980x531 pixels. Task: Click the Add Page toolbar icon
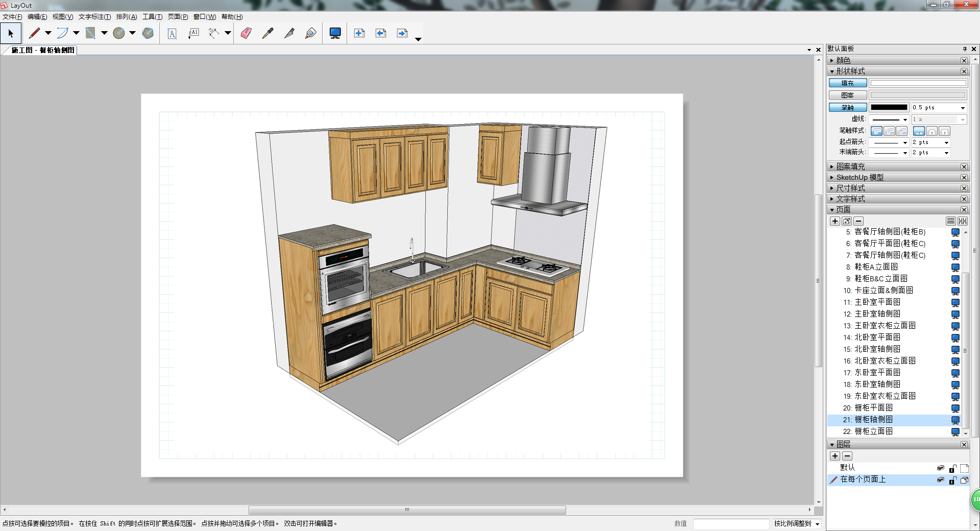tap(359, 34)
